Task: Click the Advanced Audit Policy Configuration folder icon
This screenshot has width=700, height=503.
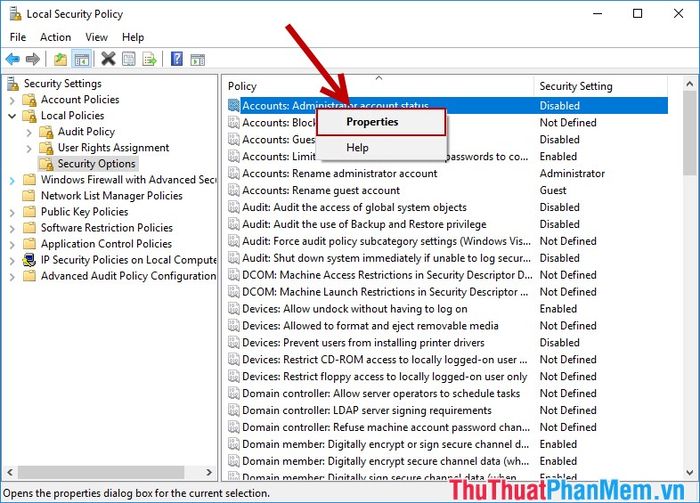Action: click(x=29, y=276)
